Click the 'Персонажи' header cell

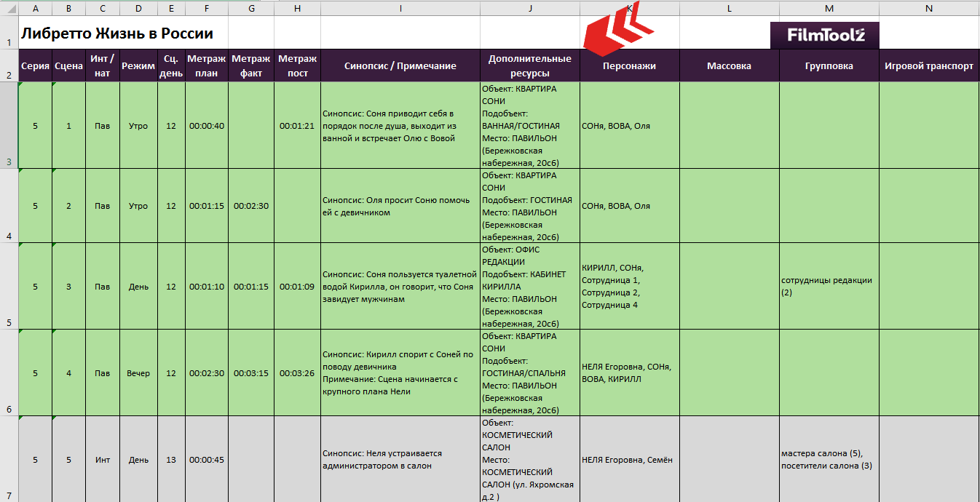tap(630, 65)
